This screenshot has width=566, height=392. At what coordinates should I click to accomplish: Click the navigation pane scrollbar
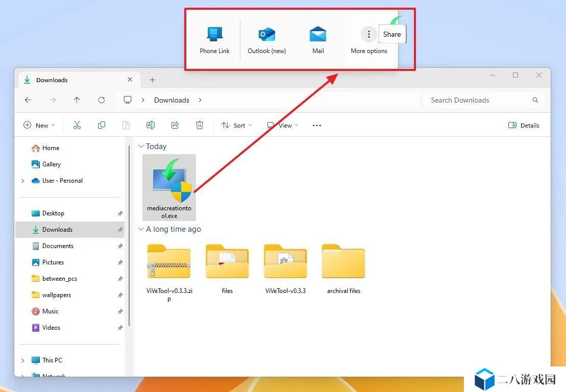tap(129, 236)
